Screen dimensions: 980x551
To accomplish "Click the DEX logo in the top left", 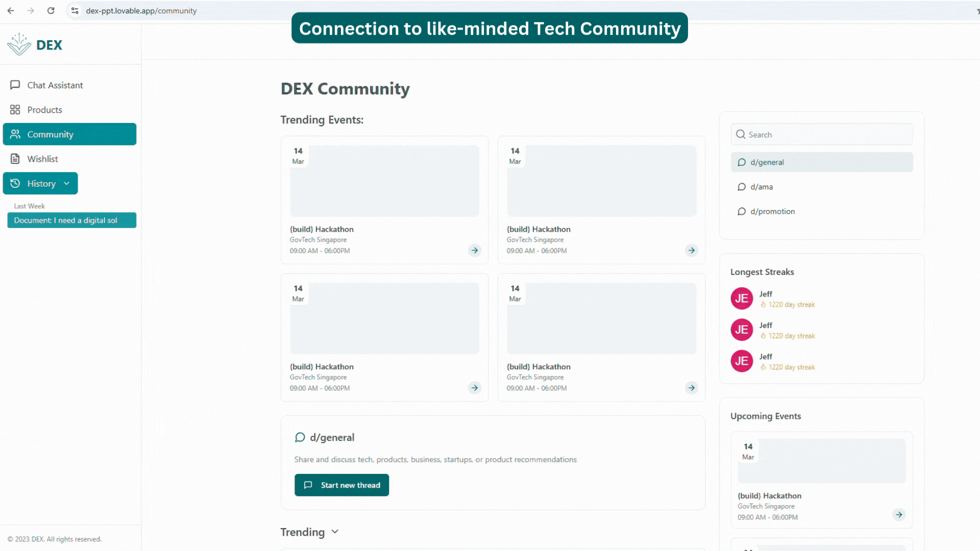I will click(x=35, y=44).
